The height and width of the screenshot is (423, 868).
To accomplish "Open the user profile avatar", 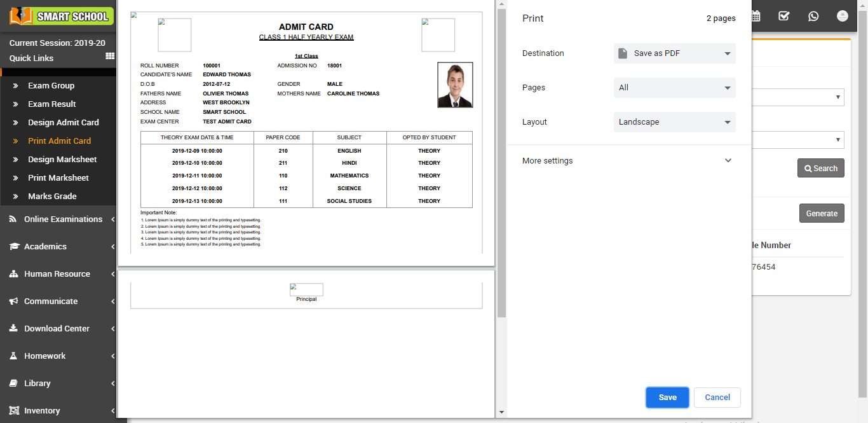I will (x=843, y=17).
